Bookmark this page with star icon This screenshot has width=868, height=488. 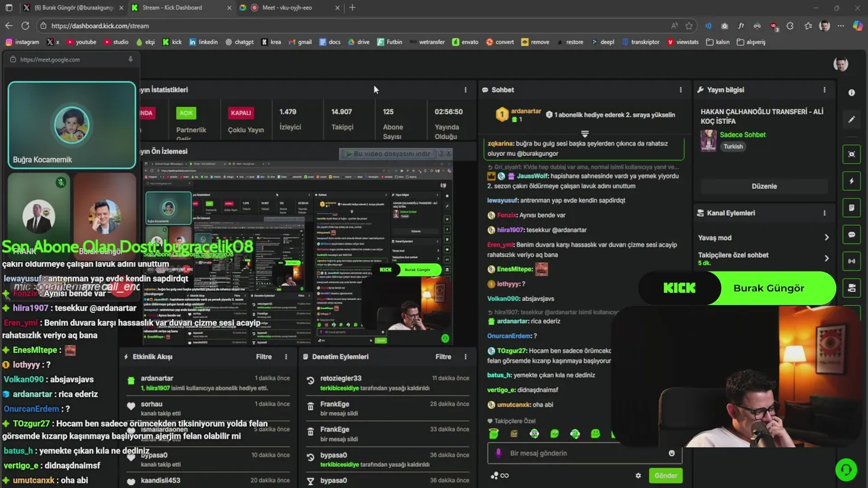coord(689,26)
